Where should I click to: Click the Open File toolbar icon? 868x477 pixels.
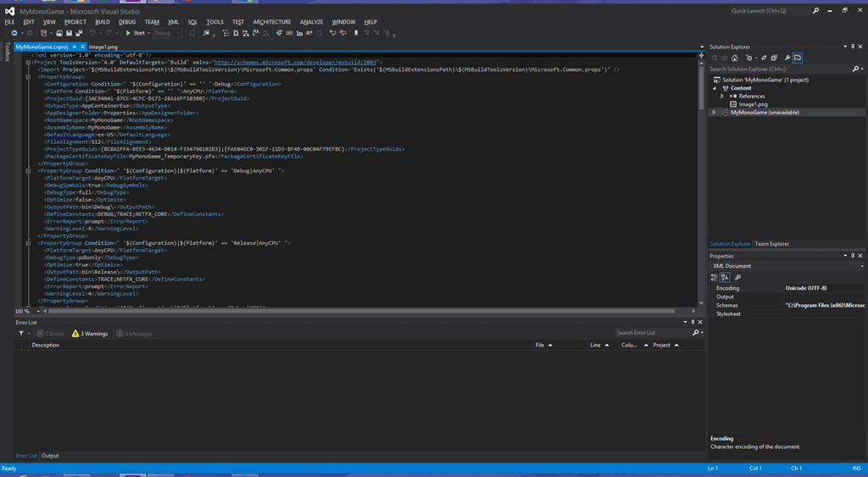pos(59,33)
